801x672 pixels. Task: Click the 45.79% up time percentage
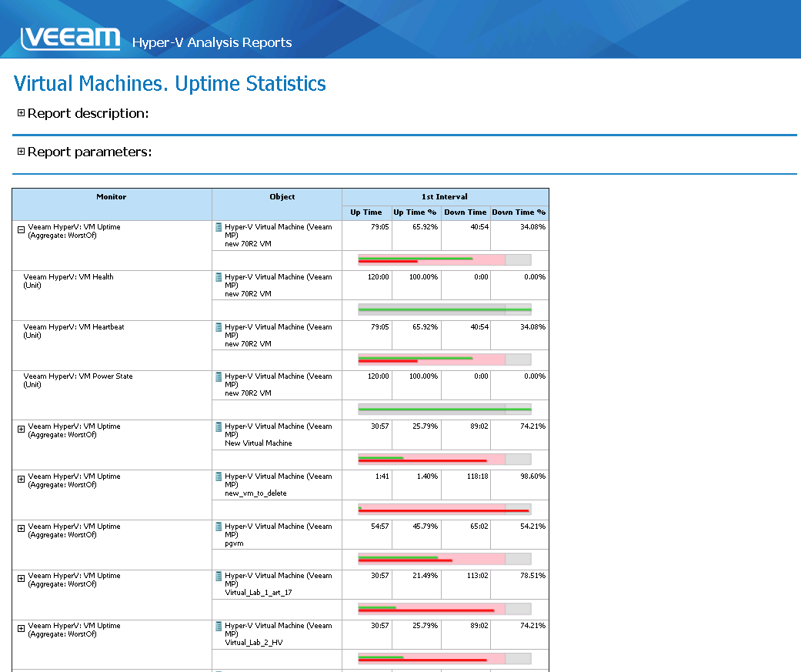pos(425,527)
